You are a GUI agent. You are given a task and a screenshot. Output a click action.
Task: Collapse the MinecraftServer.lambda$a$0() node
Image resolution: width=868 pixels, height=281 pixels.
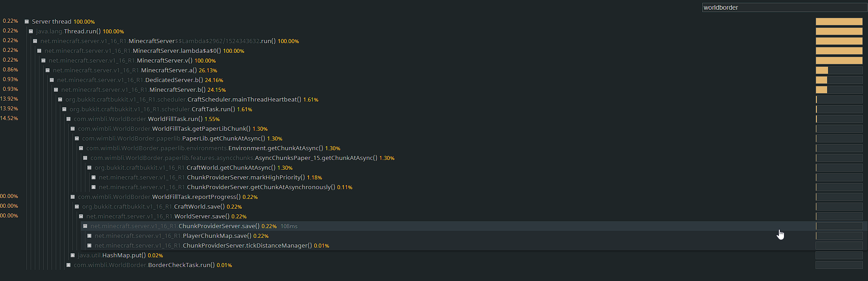[39, 51]
